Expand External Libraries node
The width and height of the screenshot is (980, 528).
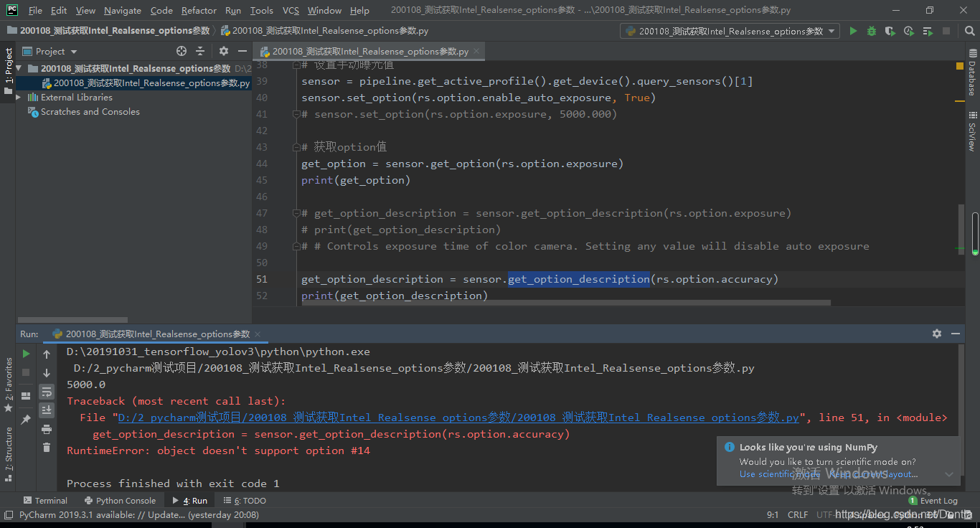(x=20, y=97)
